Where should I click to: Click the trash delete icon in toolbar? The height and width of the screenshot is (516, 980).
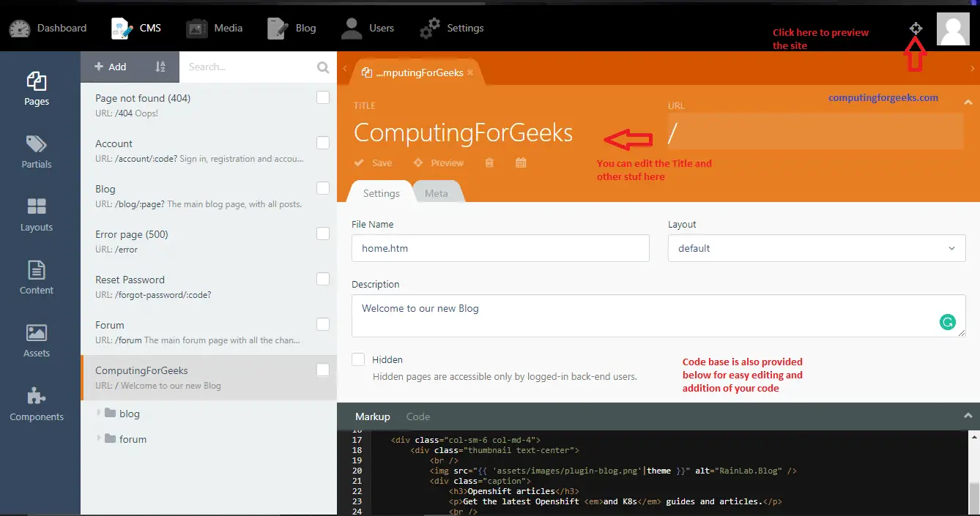coord(489,163)
